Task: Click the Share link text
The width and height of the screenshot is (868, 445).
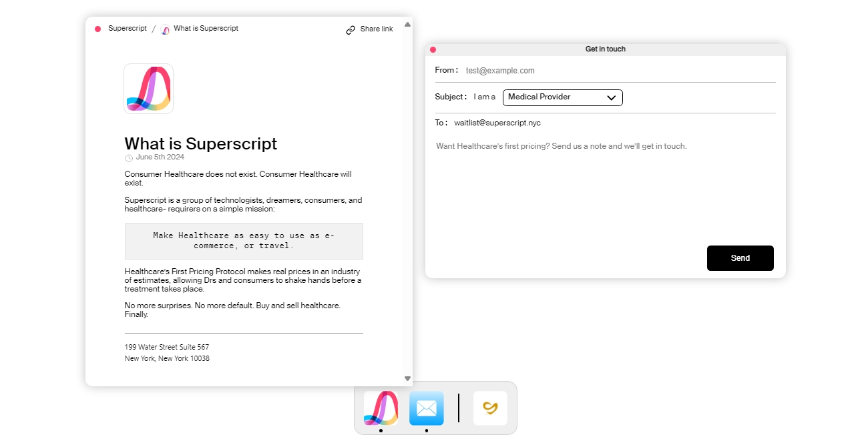Action: tap(377, 29)
